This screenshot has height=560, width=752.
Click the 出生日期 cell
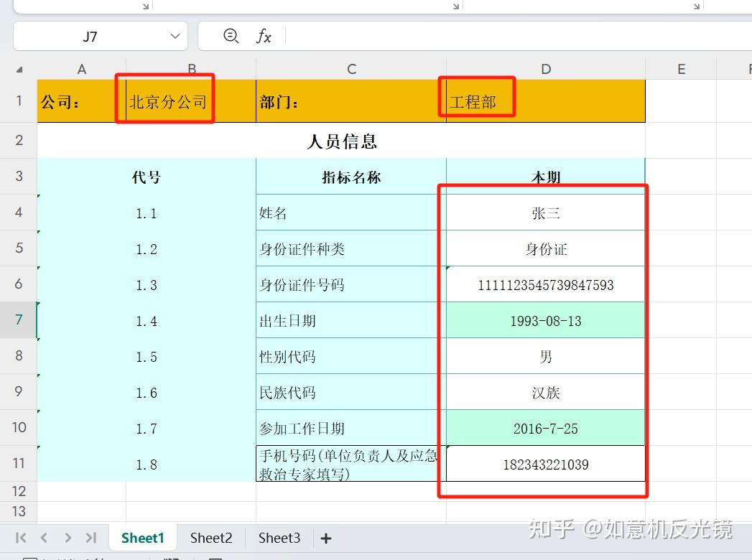click(x=351, y=321)
